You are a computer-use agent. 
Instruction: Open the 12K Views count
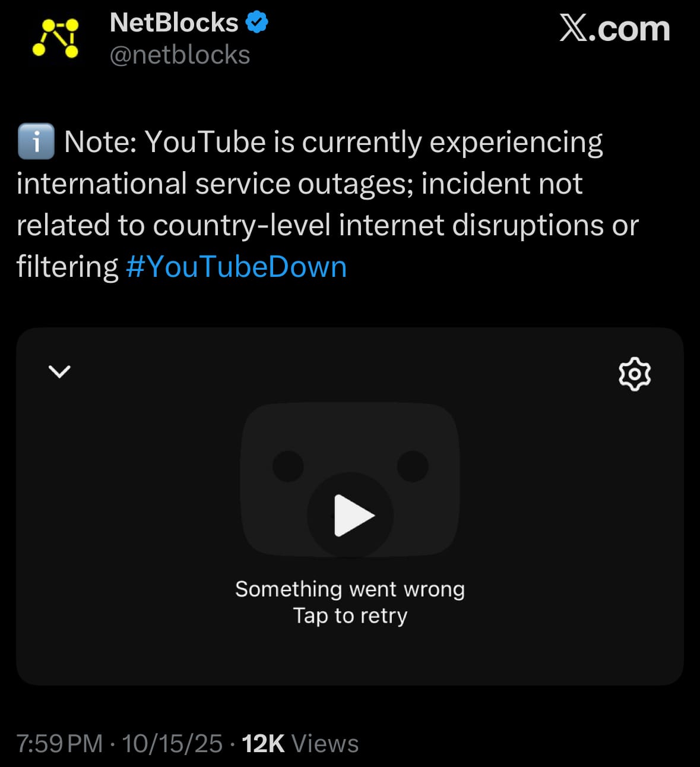300,744
